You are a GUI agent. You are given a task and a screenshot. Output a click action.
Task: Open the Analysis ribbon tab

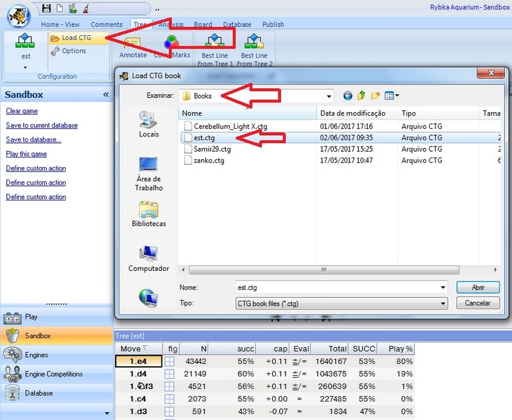(171, 24)
